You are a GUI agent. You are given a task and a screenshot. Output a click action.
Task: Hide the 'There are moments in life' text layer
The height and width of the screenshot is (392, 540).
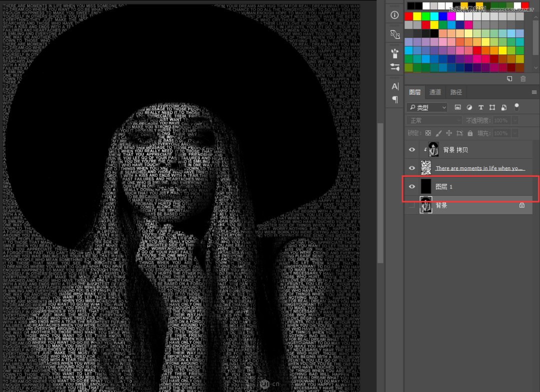411,168
